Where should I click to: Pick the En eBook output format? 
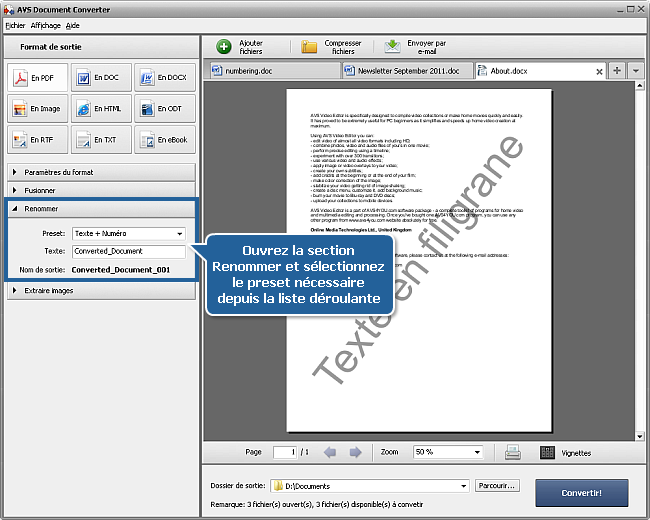(164, 140)
